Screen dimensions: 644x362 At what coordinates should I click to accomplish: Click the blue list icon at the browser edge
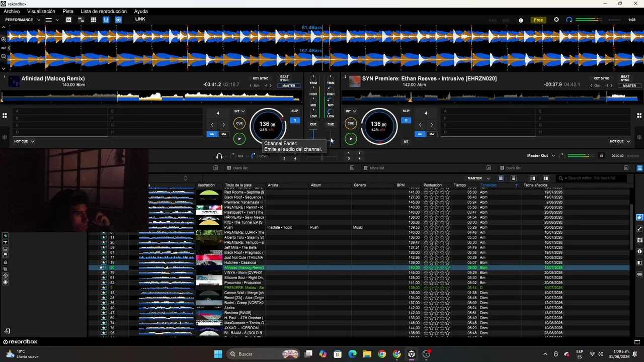639,168
